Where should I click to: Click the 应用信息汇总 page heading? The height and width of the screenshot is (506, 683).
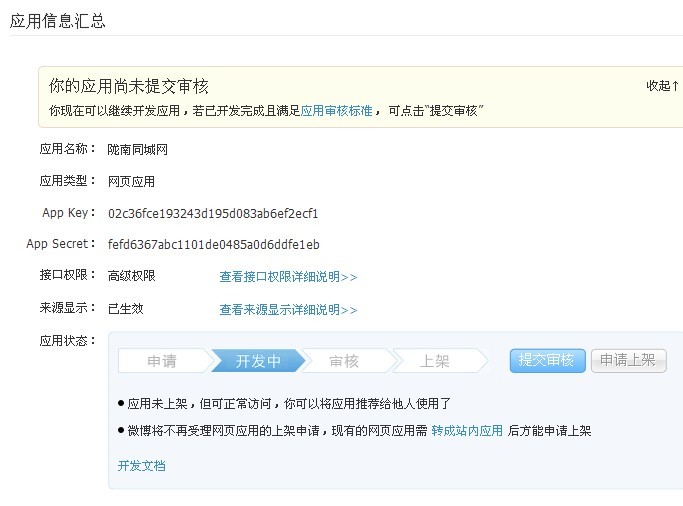57,20
